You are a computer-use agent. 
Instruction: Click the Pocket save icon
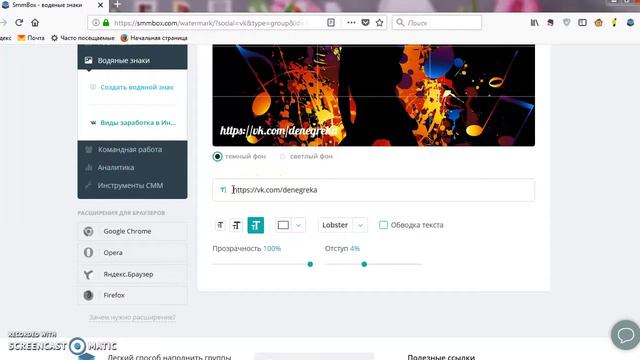pos(366,23)
